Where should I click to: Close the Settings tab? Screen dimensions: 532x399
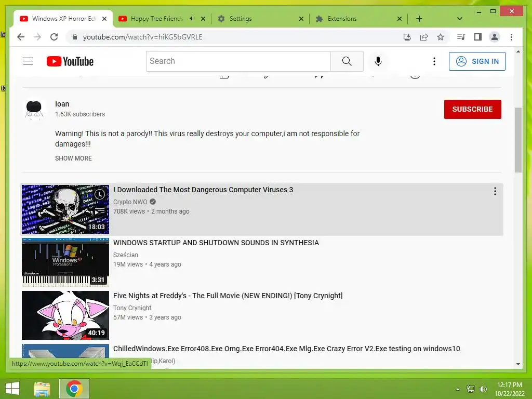click(301, 19)
